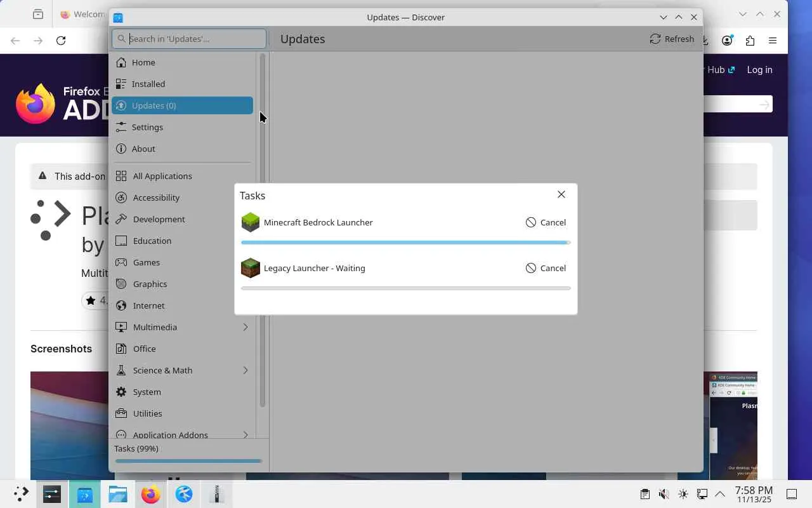Click the Tasks (99%) progress bar

188,461
